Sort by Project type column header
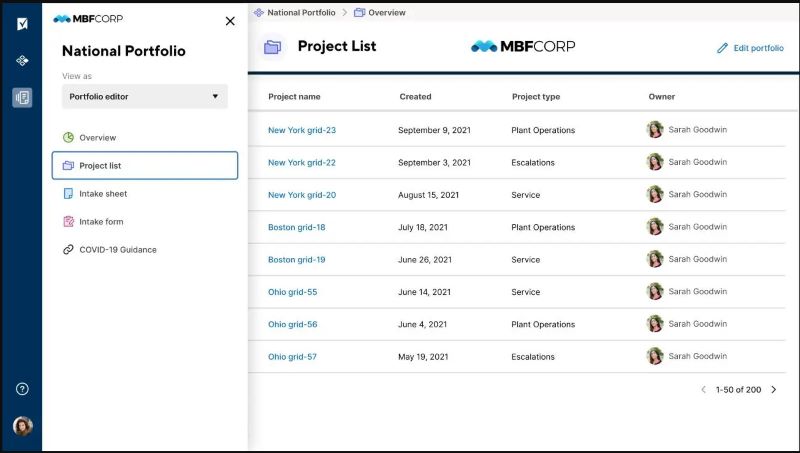The image size is (800, 453). [536, 96]
